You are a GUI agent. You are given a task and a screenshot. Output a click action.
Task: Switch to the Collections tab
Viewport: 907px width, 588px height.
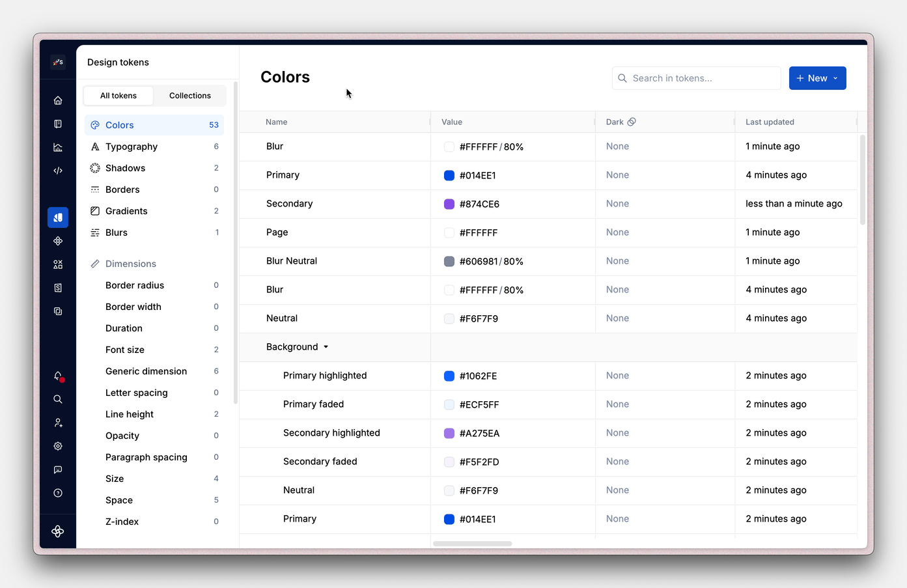tap(189, 96)
